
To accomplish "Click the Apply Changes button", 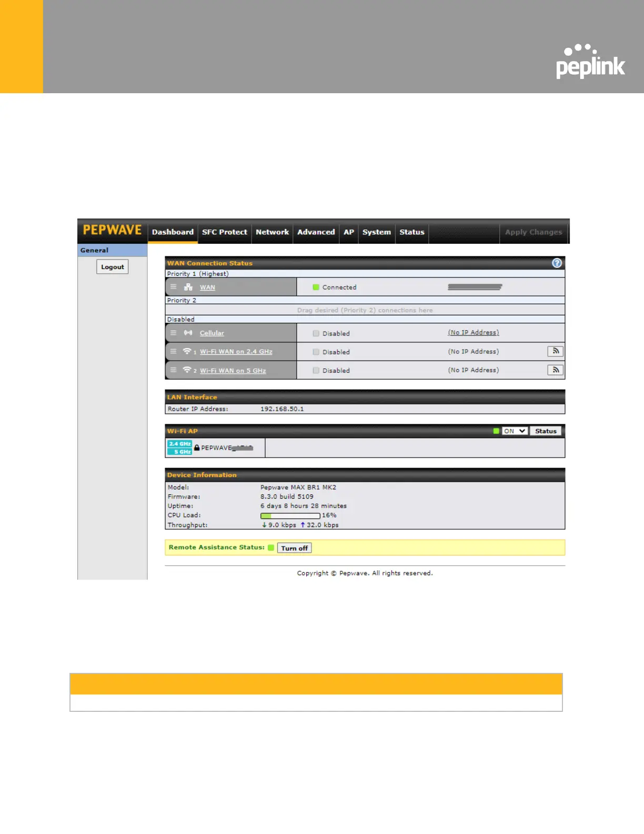I will point(534,232).
